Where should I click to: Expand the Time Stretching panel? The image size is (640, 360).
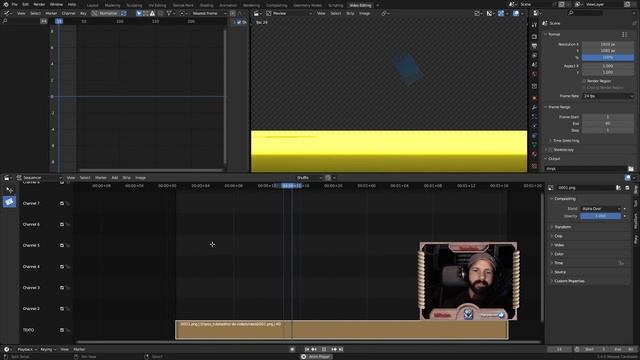(x=566, y=140)
